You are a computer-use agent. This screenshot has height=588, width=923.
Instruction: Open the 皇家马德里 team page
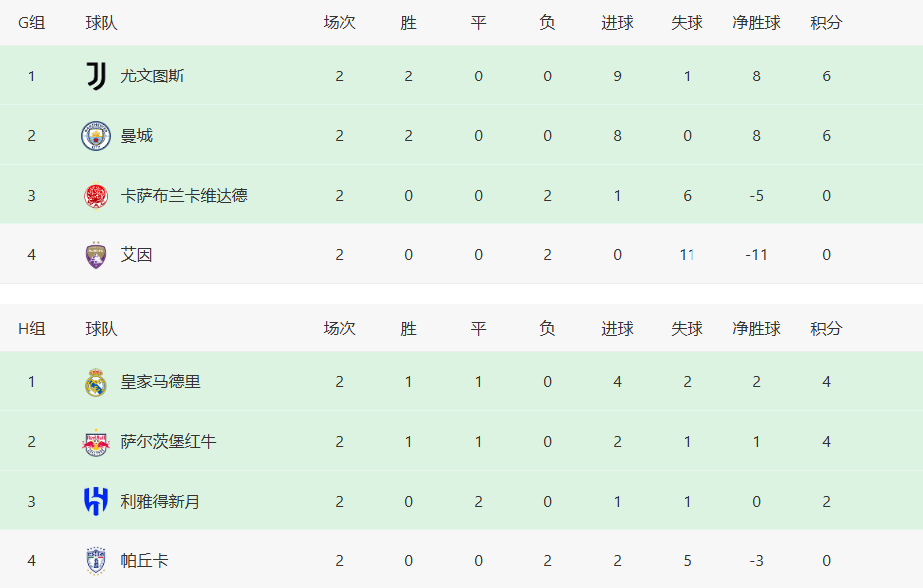[160, 382]
